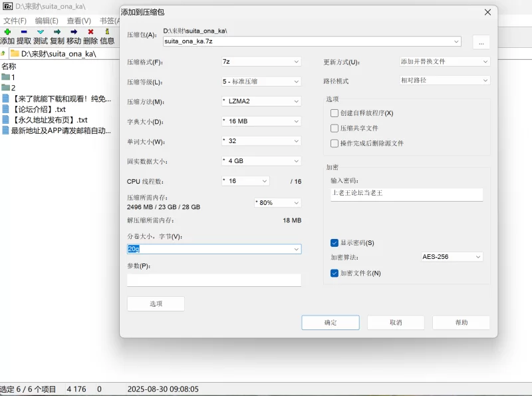The image size is (532, 396).
Task: Click the green Add (添加) toolbar icon
Action: click(7, 31)
